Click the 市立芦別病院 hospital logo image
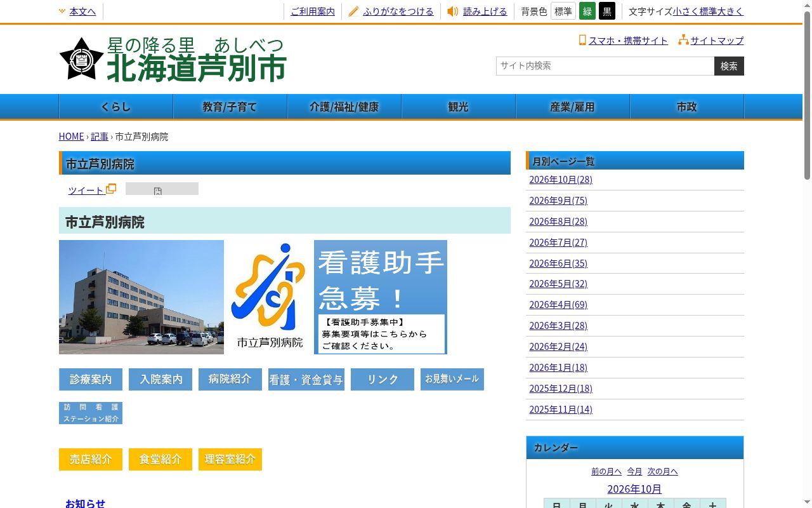This screenshot has height=508, width=812. pos(269,297)
